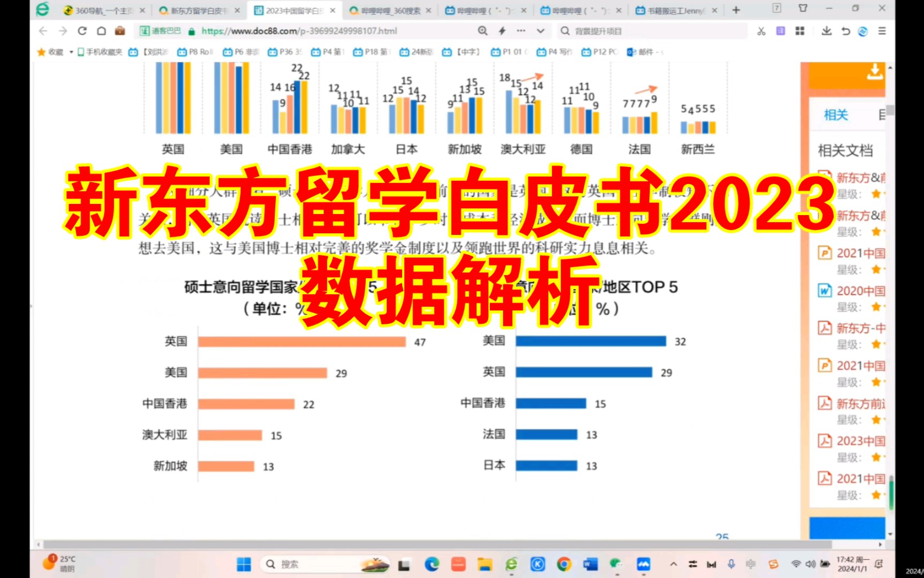The height and width of the screenshot is (578, 924).
Task: Open the 17:42 clock and date
Action: pyautogui.click(x=852, y=564)
